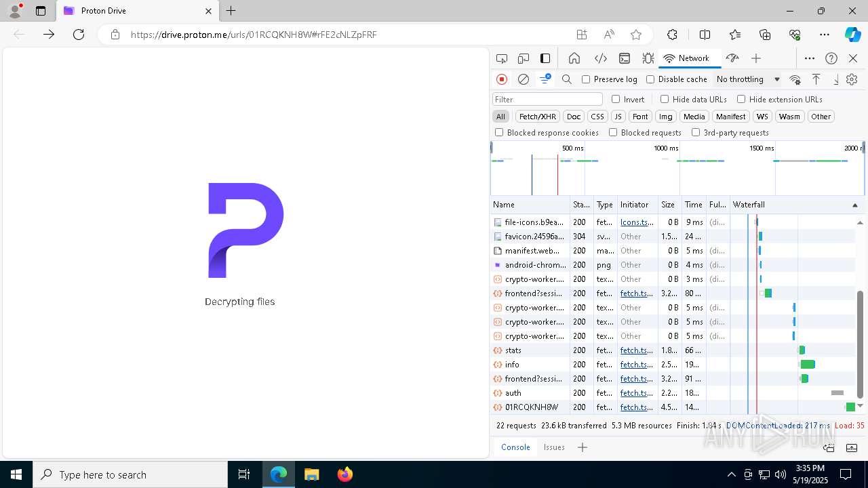Enable Preserve log checkbox
Image resolution: width=868 pixels, height=488 pixels.
(x=586, y=79)
